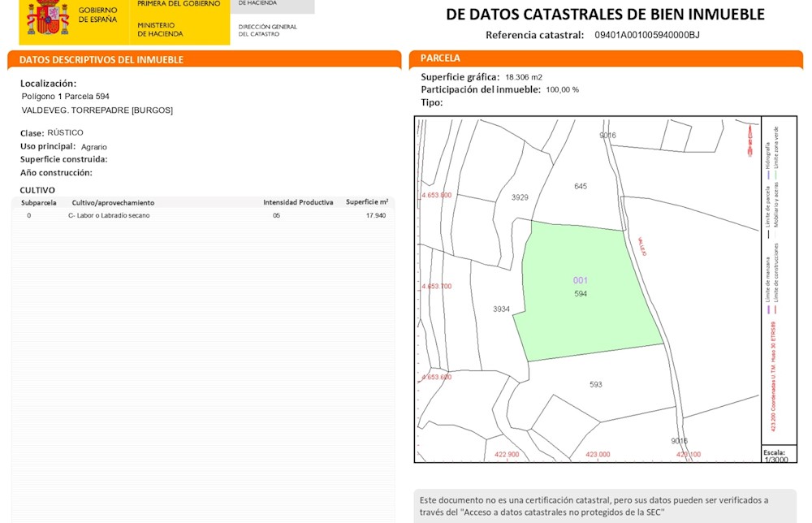Click the cadastral reference 09401A001005940000BJ
Image resolution: width=812 pixels, height=523 pixels.
[647, 35]
